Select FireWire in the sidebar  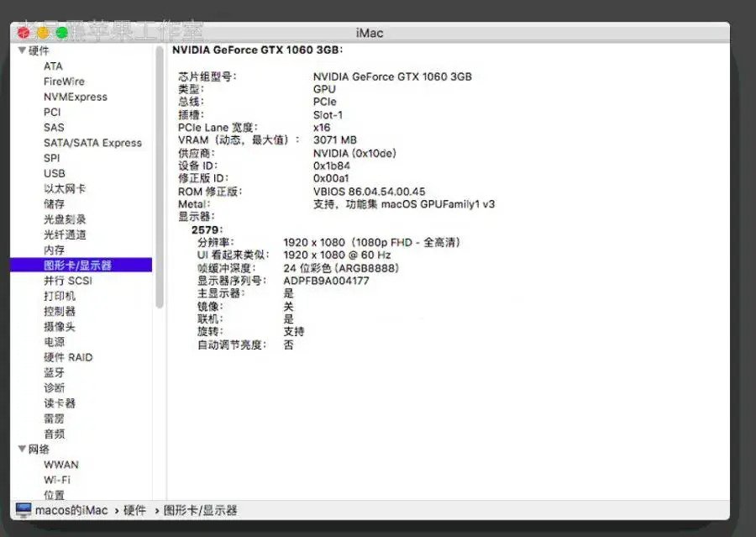coord(64,82)
